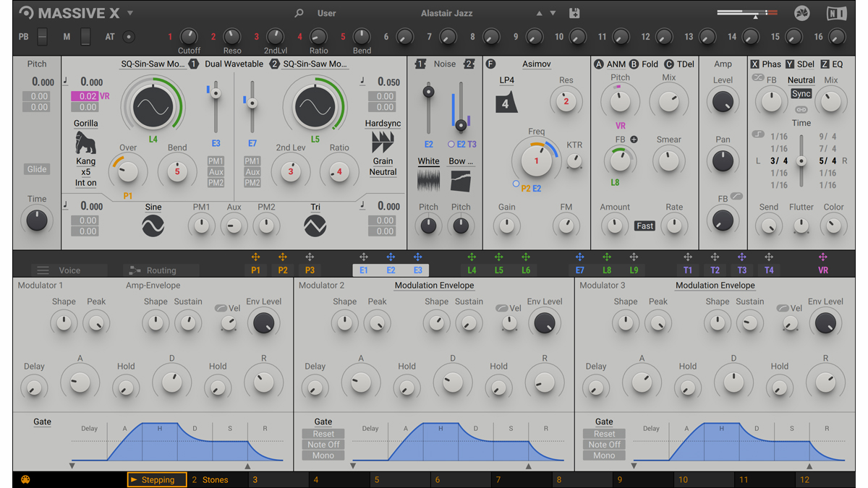The width and height of the screenshot is (868, 488).
Task: Click the Bow noise waveform thumbnail
Action: click(x=461, y=180)
